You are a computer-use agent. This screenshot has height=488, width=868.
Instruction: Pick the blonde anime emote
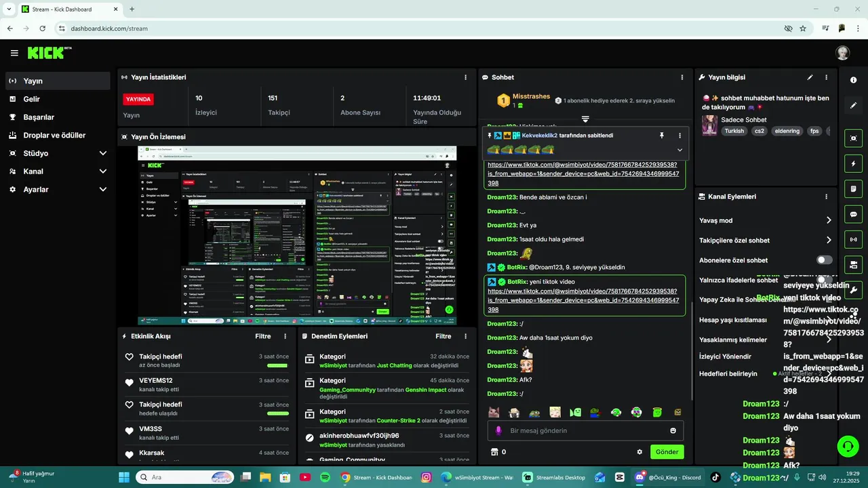[x=555, y=412]
